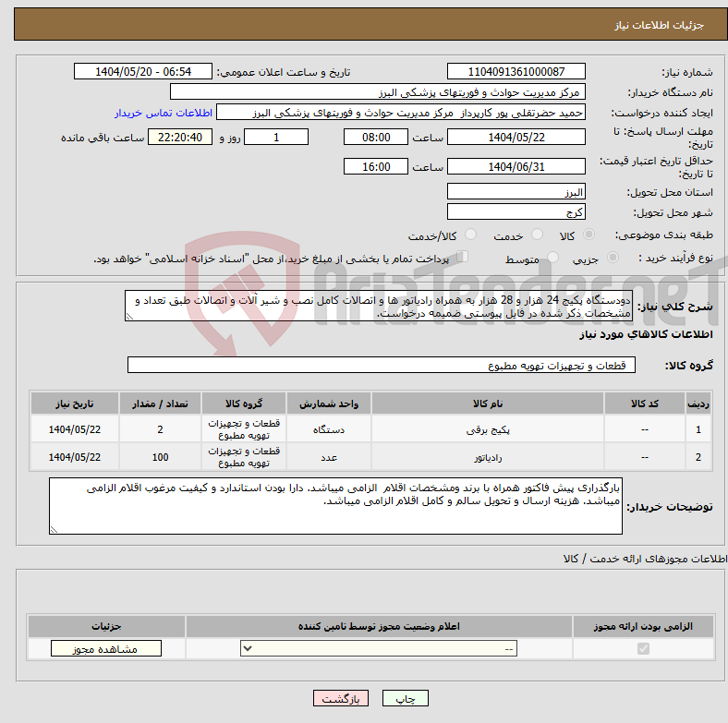Screen dimensions: 728x723
Task: Click the resize handle of description textarea
Action: (x=129, y=317)
